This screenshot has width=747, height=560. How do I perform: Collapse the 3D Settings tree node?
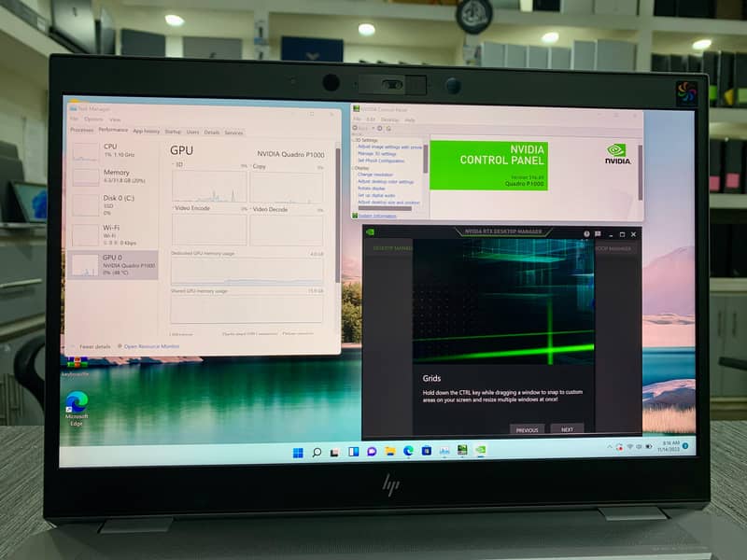(355, 140)
